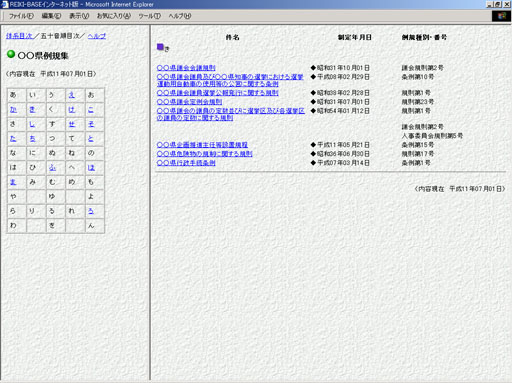
Task: Go to the 体系目次 index link
Action: (x=19, y=36)
